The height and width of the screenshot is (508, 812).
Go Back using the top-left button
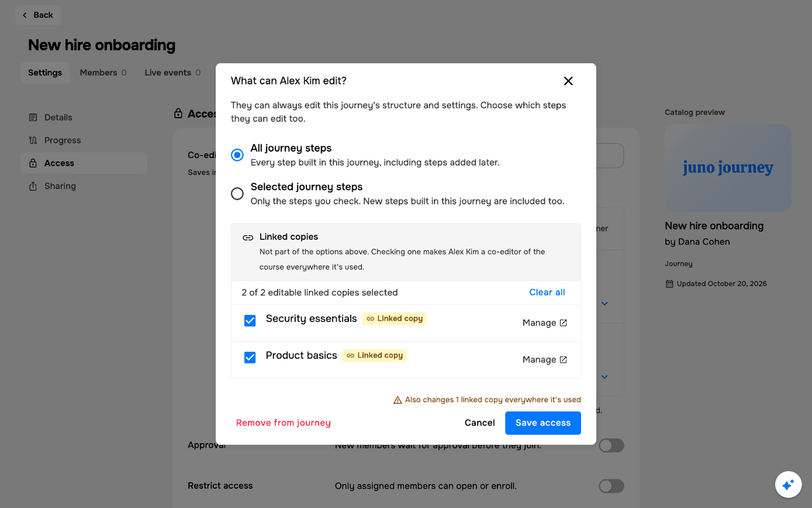tap(38, 15)
